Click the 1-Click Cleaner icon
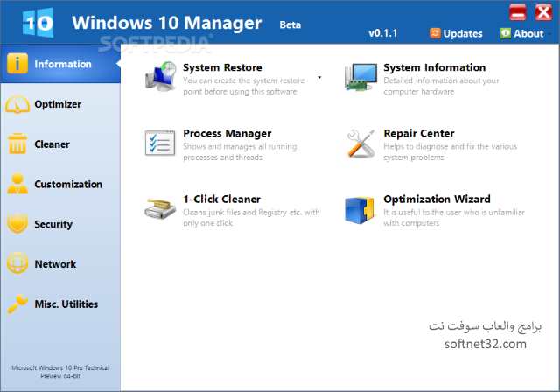Screen dimensions: 560x392 pos(160,208)
